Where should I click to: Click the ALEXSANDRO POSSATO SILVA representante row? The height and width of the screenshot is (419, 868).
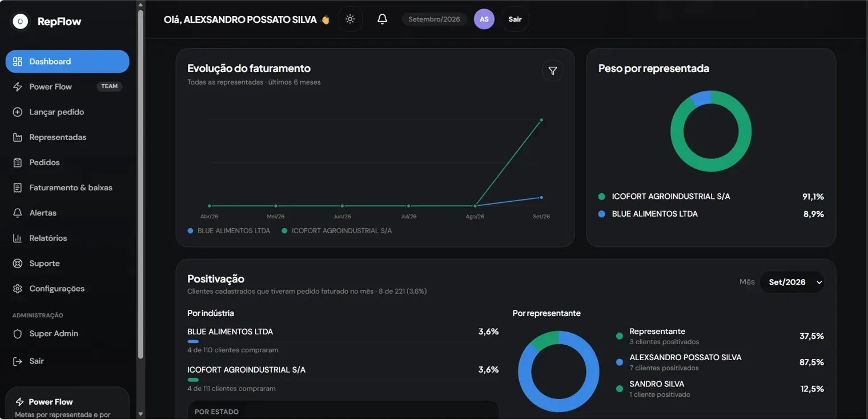click(x=720, y=362)
